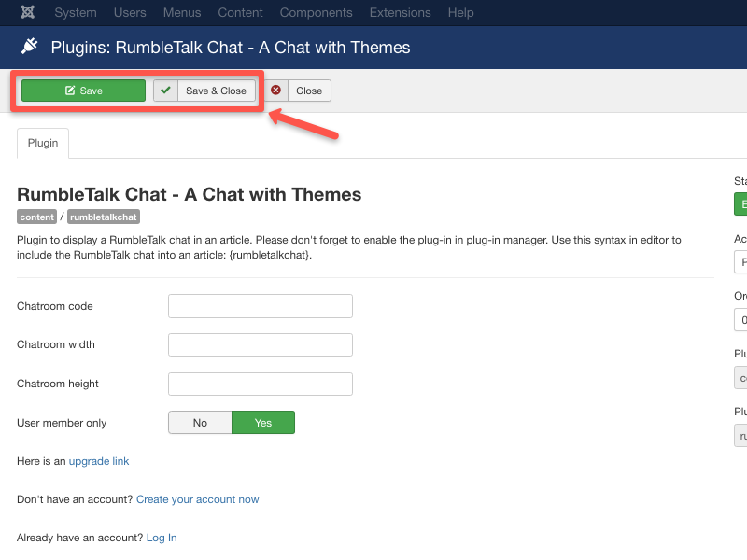The height and width of the screenshot is (560, 747).
Task: Click the green checkmark icon beside Save & Close
Action: tap(166, 90)
